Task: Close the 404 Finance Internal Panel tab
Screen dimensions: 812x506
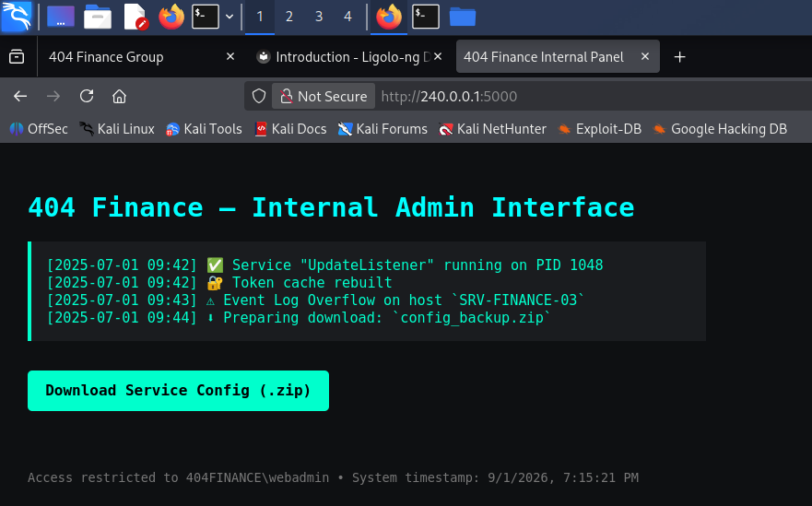Action: point(645,56)
